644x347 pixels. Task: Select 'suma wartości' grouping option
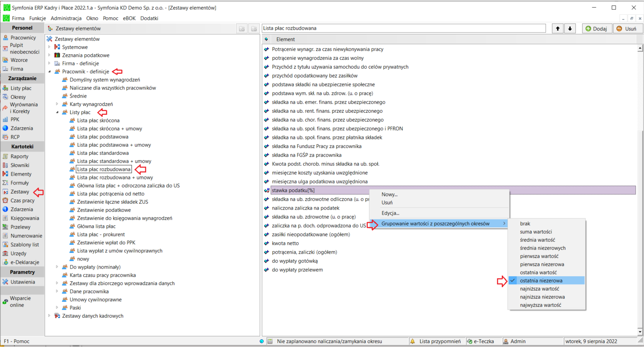click(547, 232)
